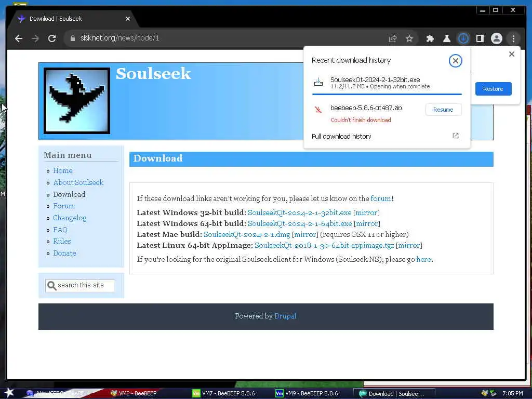532x399 pixels.
Task: Click the 'here' link for Soulseek NS
Action: point(423,259)
